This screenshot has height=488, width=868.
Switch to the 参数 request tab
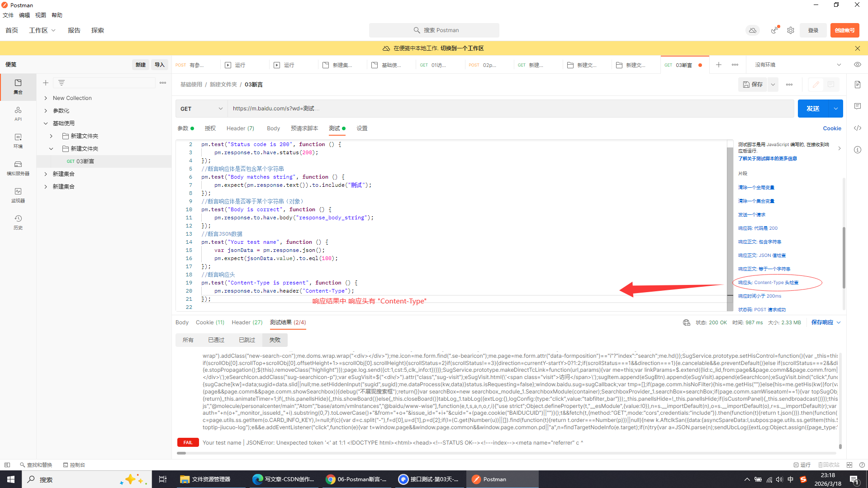click(185, 128)
